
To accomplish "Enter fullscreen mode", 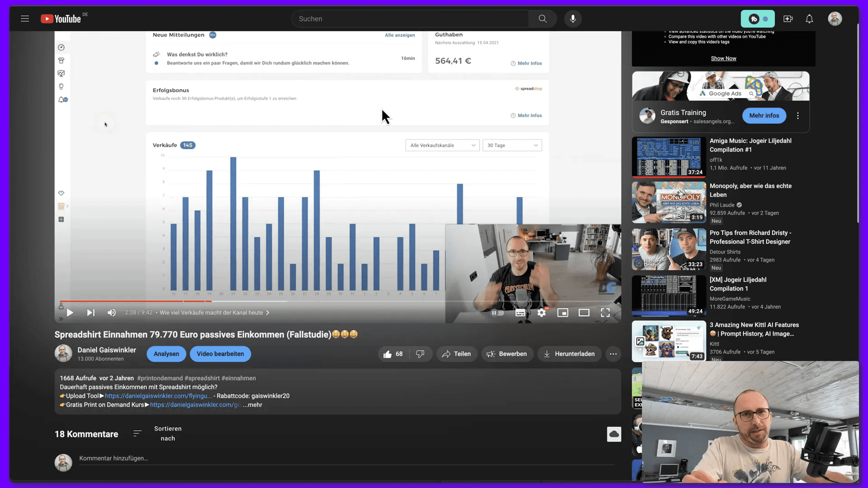I will click(x=605, y=313).
